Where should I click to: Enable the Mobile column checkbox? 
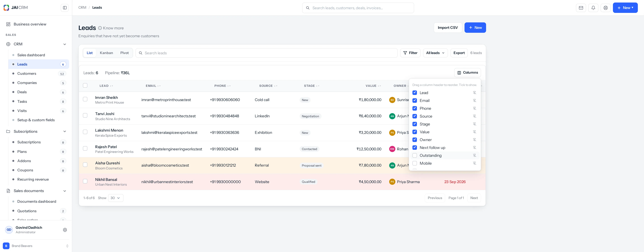(415, 163)
